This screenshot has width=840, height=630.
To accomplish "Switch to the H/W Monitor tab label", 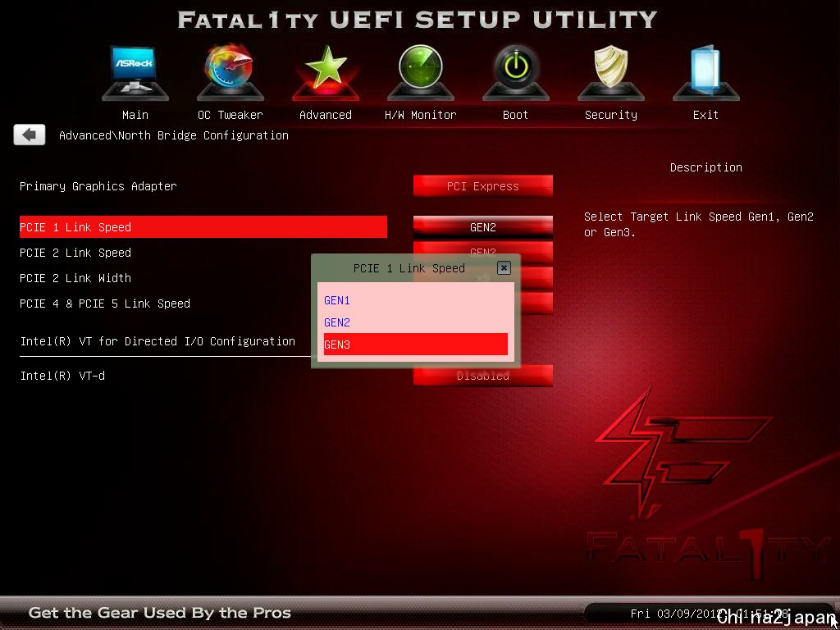I will pyautogui.click(x=421, y=115).
